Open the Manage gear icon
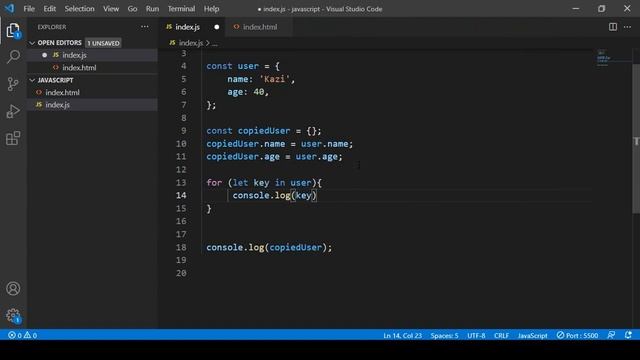640x360 pixels. pyautogui.click(x=13, y=316)
